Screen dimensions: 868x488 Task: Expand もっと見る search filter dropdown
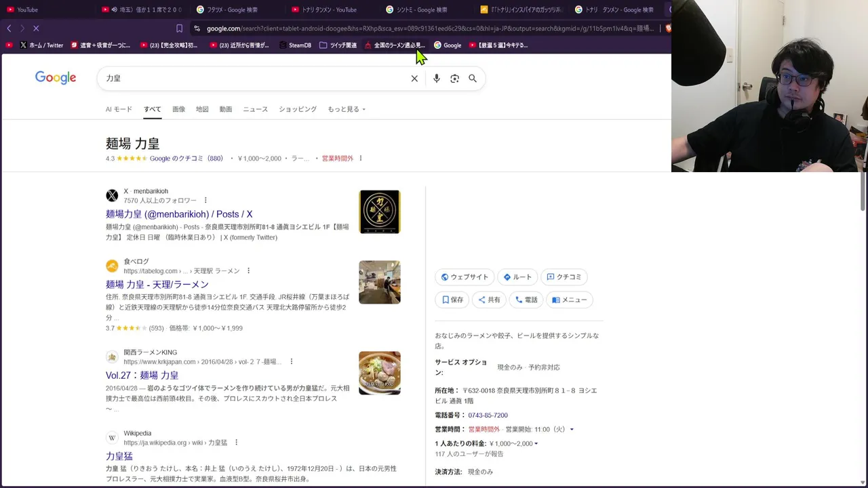click(347, 109)
